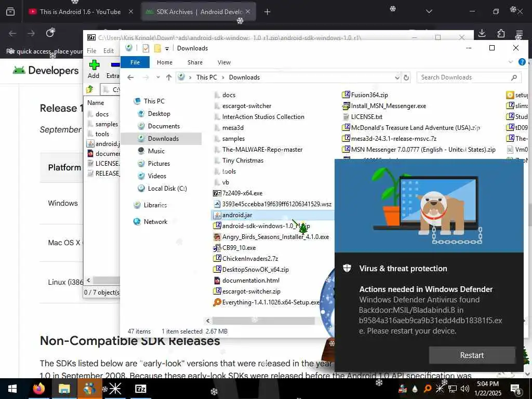Screen dimensions: 532x399
Task: Select the Tiny Christmas folder
Action: pos(243,161)
